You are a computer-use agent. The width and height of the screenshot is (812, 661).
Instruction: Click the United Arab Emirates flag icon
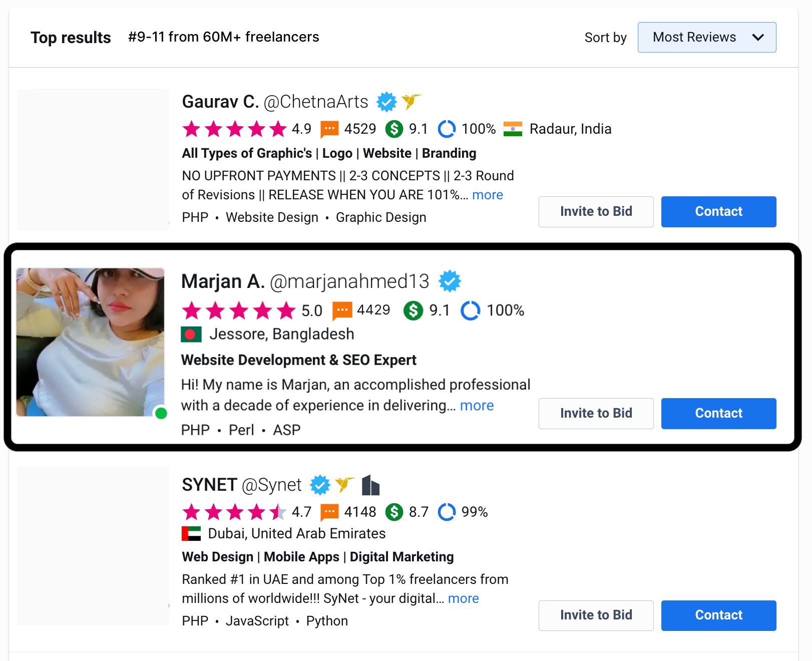click(x=191, y=534)
